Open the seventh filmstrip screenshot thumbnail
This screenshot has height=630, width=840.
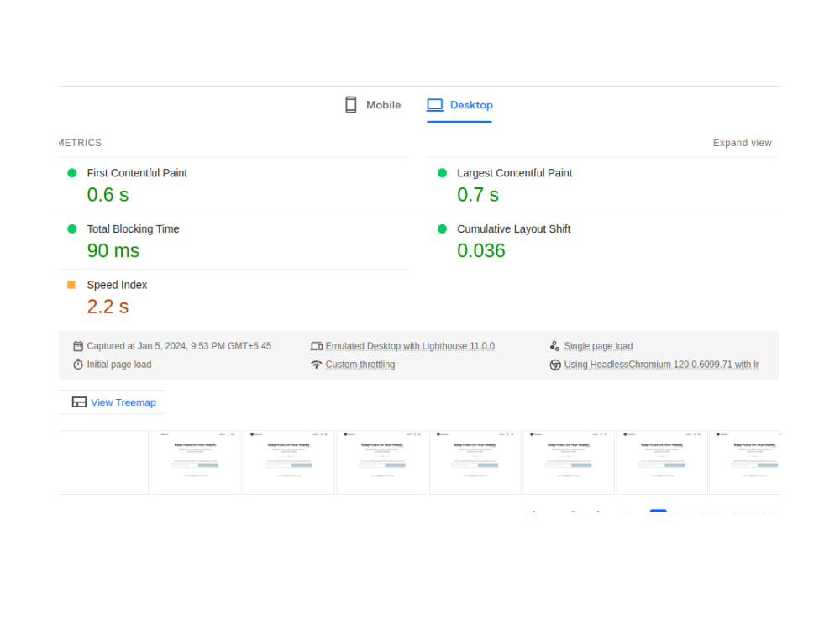(662, 462)
